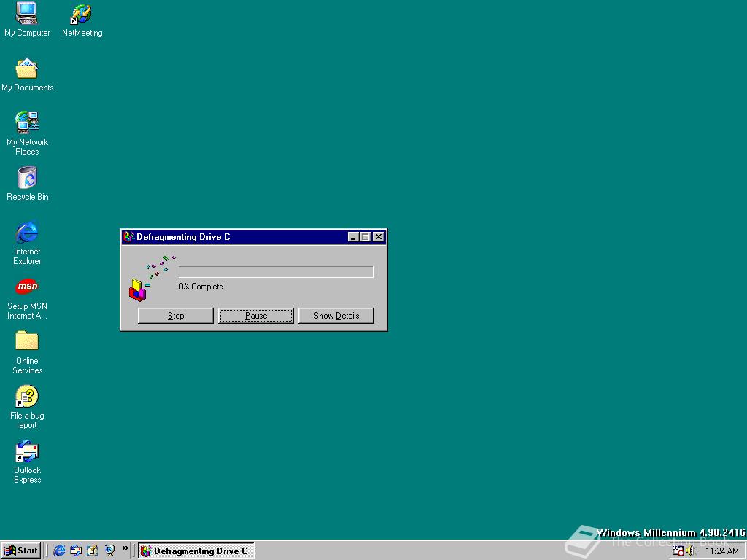Close the Defragmenting Drive C window
Screen dimensions: 747x560
[x=379, y=237]
